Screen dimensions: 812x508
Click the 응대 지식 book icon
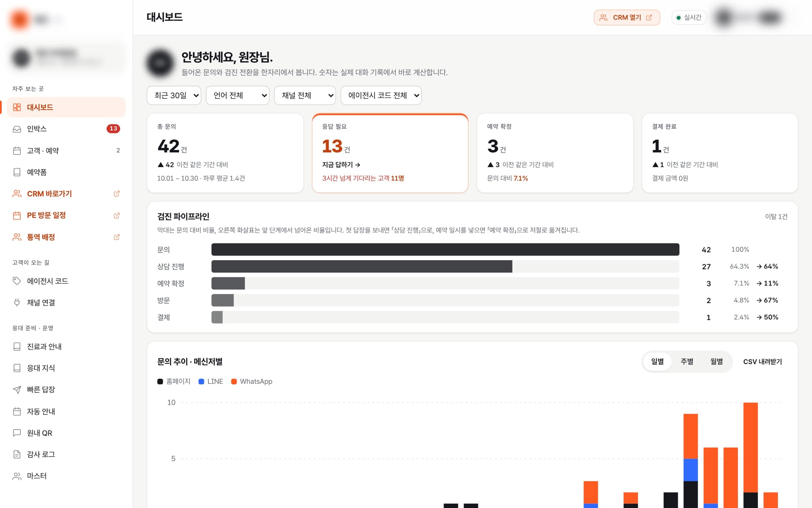17,368
